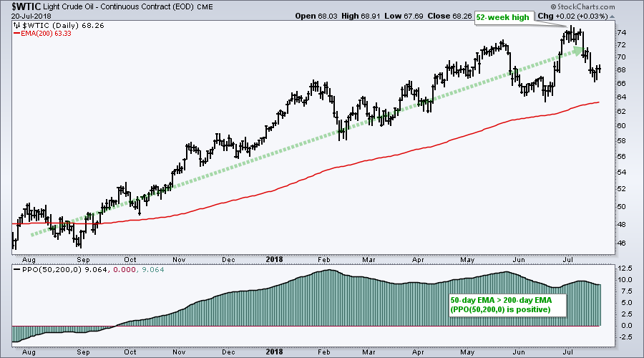
Task: Click the Feb label under the PPO panel
Action: (324, 352)
